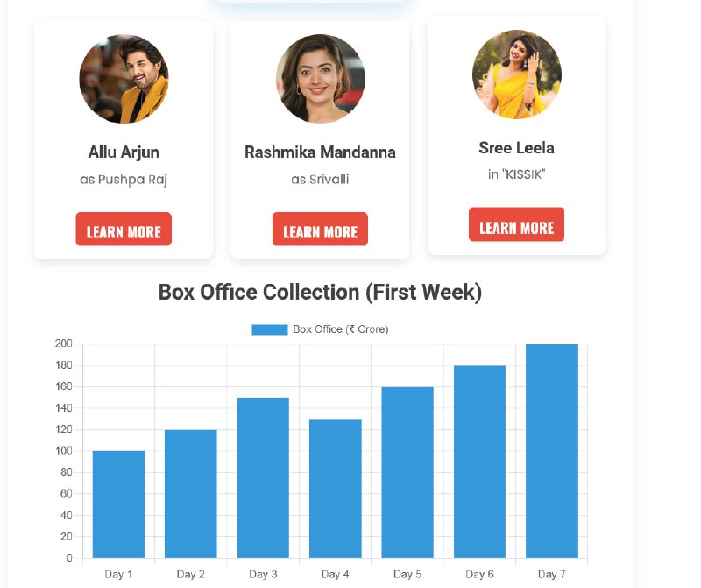Select the Day 4 bar in chart
Image resolution: width=701 pixels, height=588 pixels.
coord(336,488)
